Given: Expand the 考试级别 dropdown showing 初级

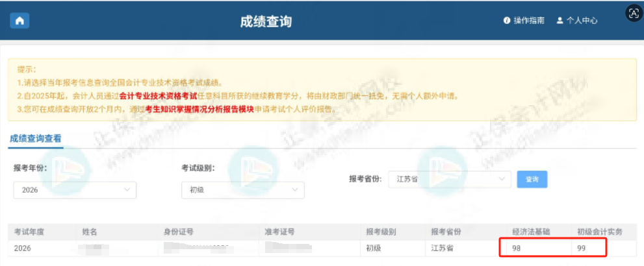Looking at the screenshot, I should 243,190.
